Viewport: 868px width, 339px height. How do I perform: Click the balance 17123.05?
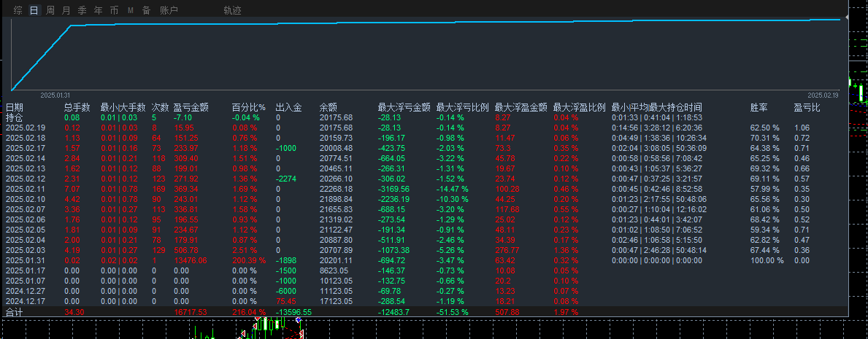click(336, 301)
